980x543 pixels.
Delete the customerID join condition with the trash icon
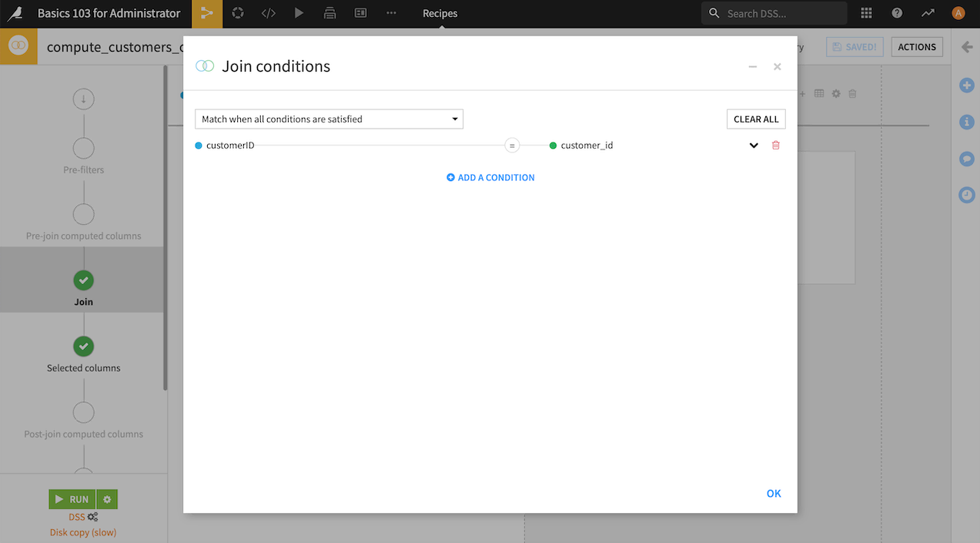[x=775, y=145]
